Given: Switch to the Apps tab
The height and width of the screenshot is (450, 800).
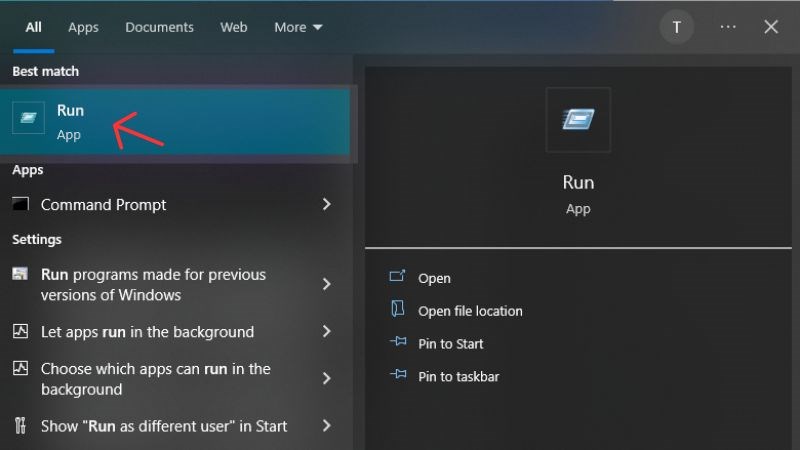Looking at the screenshot, I should (83, 27).
